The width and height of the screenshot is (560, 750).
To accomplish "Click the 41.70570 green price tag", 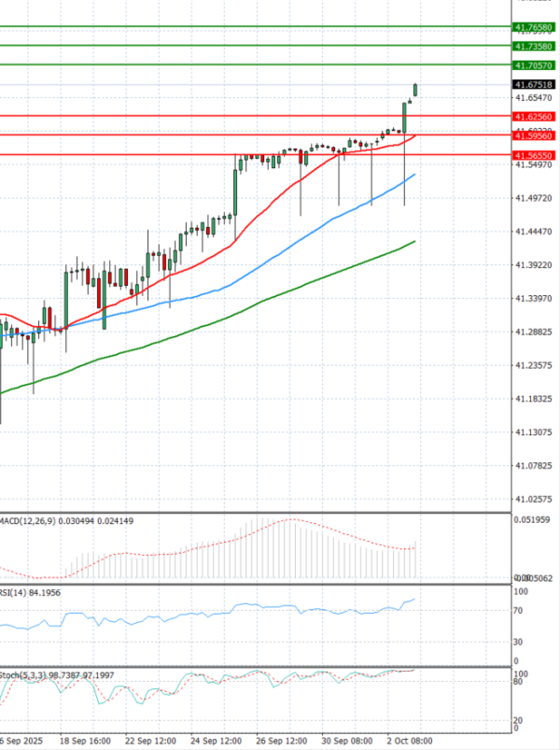I will pyautogui.click(x=535, y=65).
